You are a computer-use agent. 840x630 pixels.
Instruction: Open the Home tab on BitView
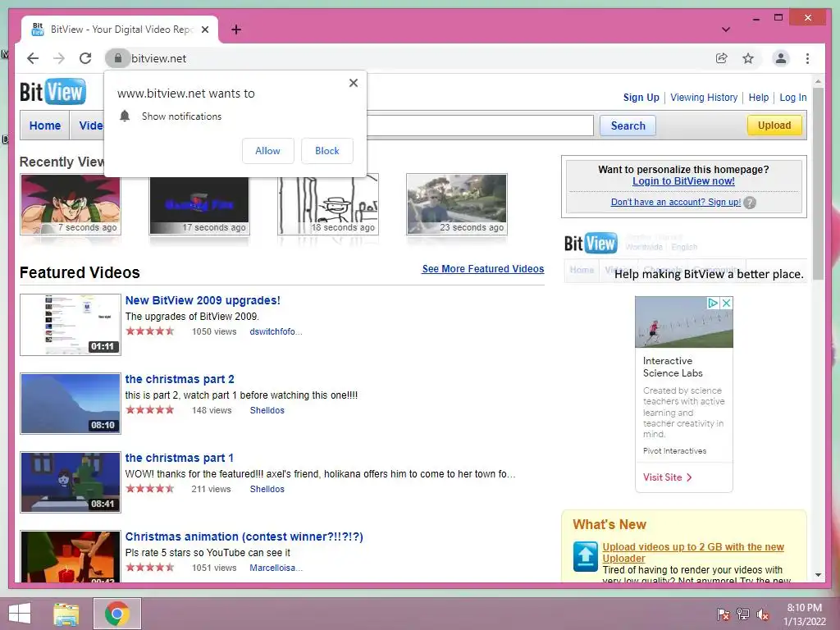[45, 126]
